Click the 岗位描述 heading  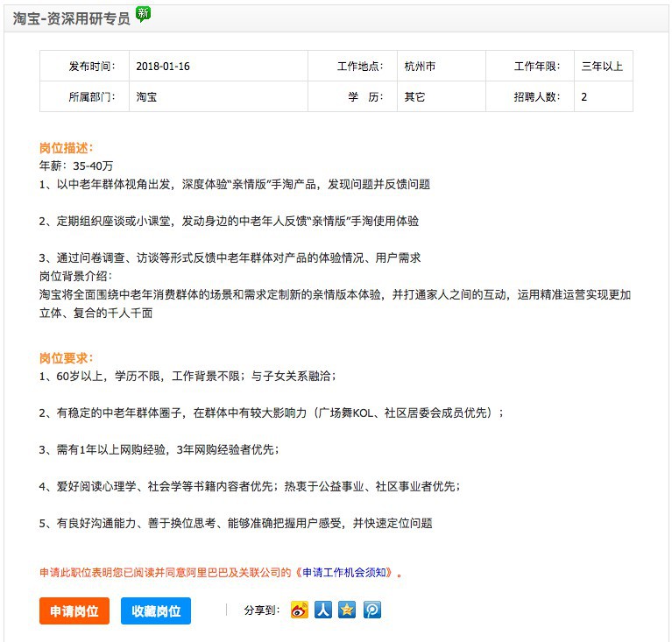tap(66, 148)
